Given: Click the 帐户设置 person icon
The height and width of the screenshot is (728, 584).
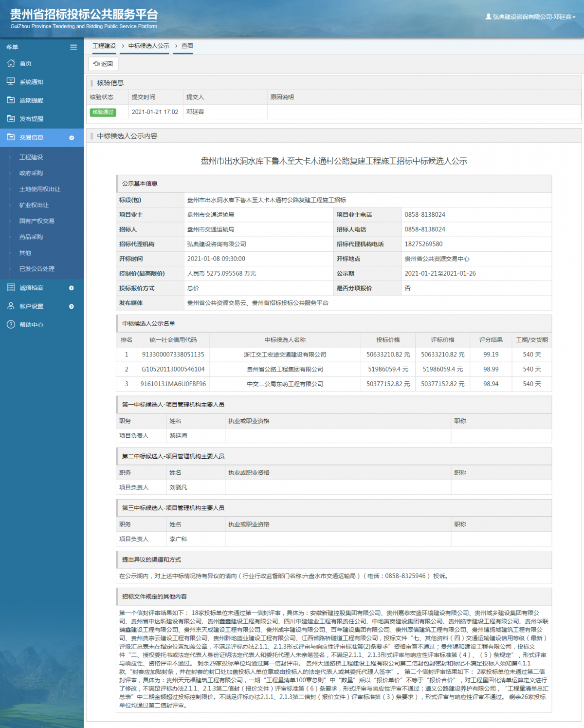Looking at the screenshot, I should click(x=11, y=306).
